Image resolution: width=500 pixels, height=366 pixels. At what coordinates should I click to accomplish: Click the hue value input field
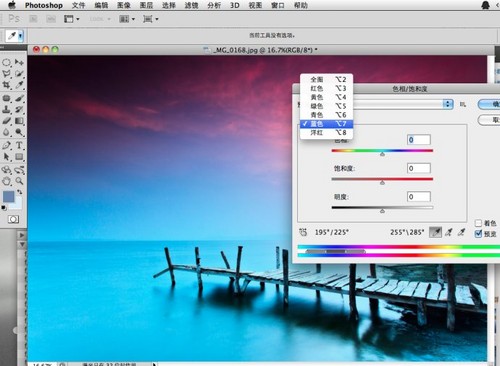(x=419, y=140)
